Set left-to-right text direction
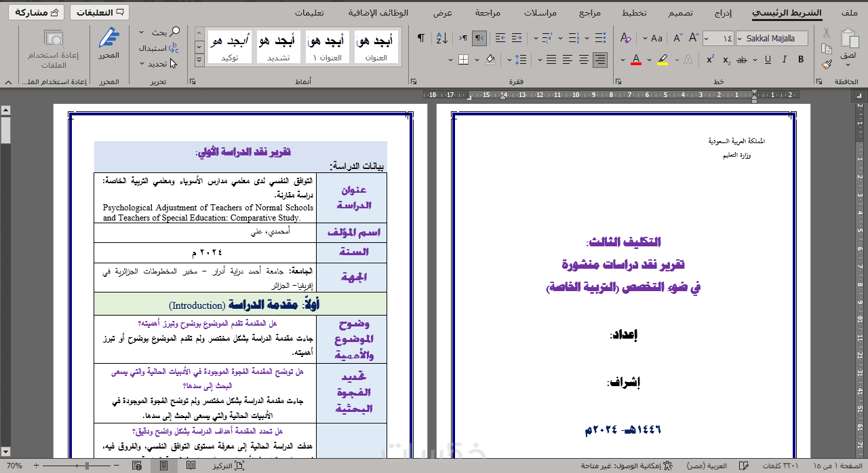The height and width of the screenshot is (473, 868). 462,38
